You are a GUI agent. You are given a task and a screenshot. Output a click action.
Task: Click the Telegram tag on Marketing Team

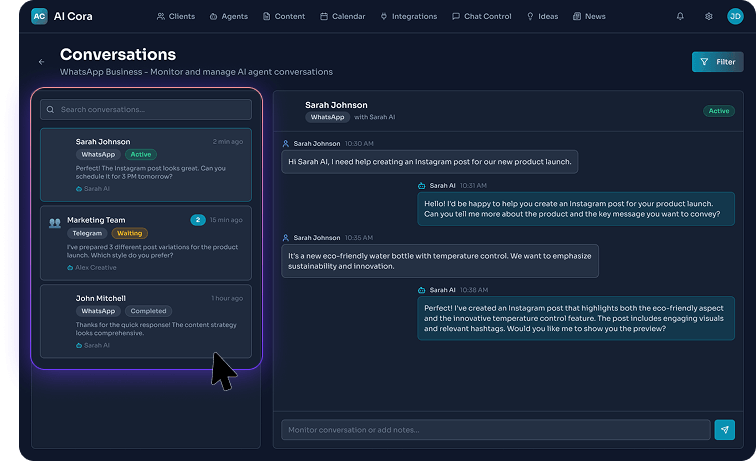(87, 233)
